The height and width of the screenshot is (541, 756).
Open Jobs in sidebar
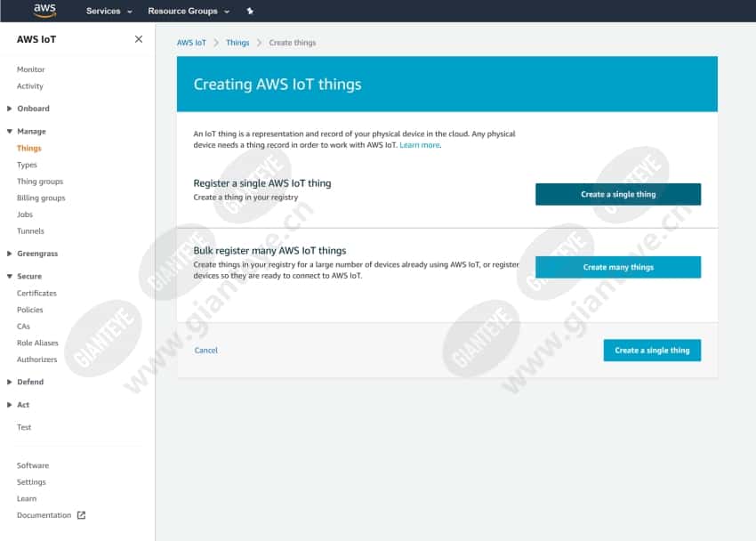(x=25, y=214)
